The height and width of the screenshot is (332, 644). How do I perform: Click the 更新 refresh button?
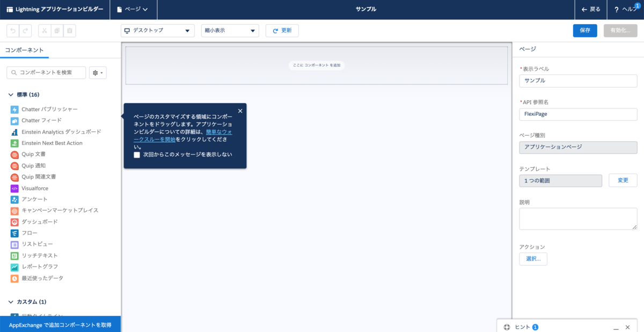[282, 31]
